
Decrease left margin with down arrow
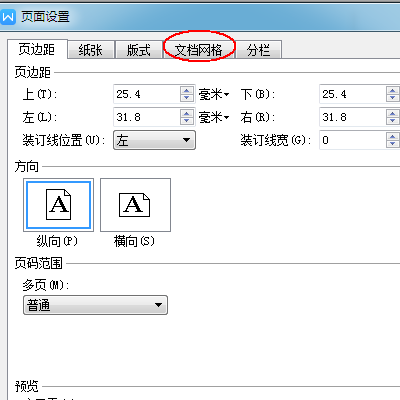point(187,121)
